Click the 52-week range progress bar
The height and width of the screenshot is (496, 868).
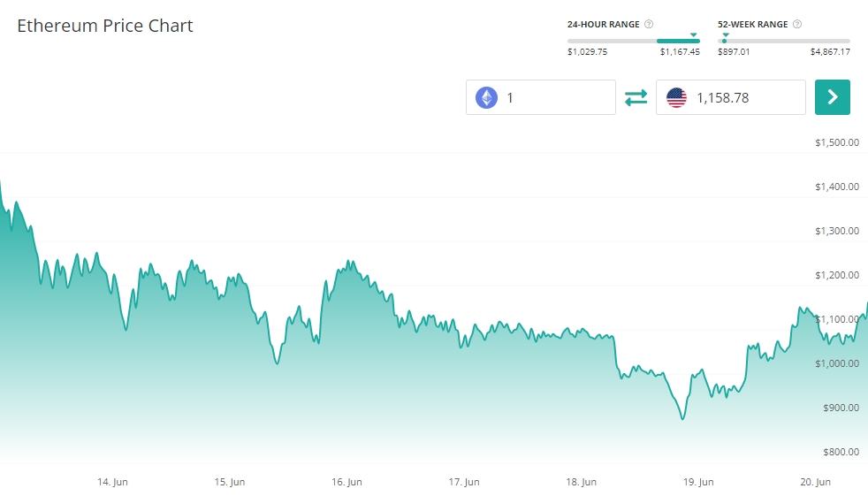pos(784,41)
